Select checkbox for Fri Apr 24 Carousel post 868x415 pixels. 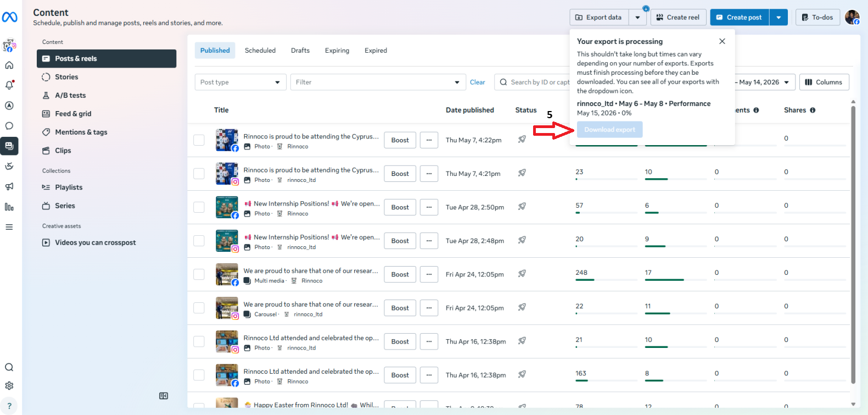(x=199, y=308)
